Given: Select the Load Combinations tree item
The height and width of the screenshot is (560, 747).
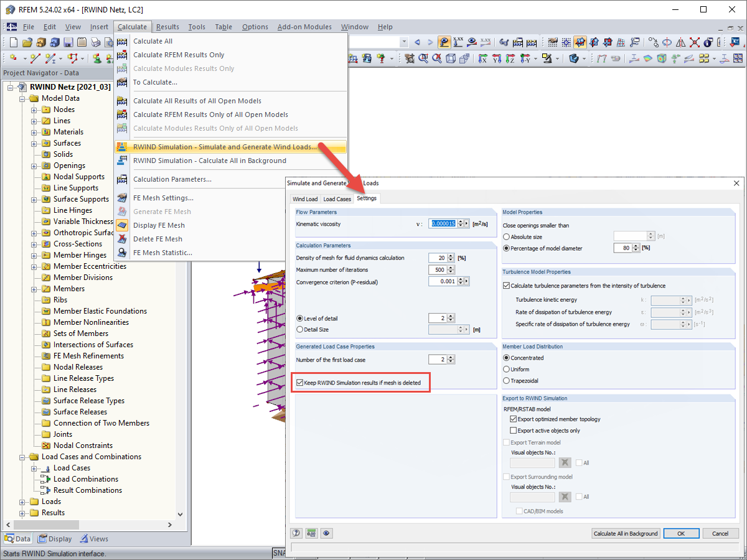Looking at the screenshot, I should [86, 479].
